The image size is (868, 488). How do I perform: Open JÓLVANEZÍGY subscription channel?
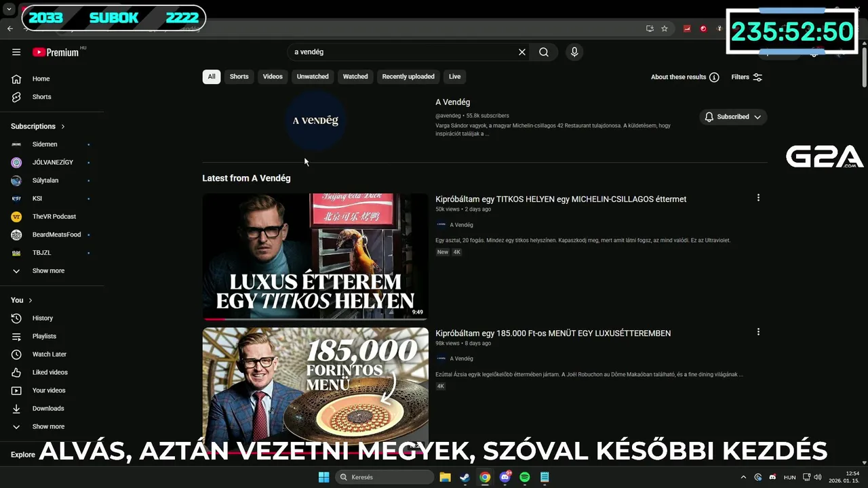[52, 163]
